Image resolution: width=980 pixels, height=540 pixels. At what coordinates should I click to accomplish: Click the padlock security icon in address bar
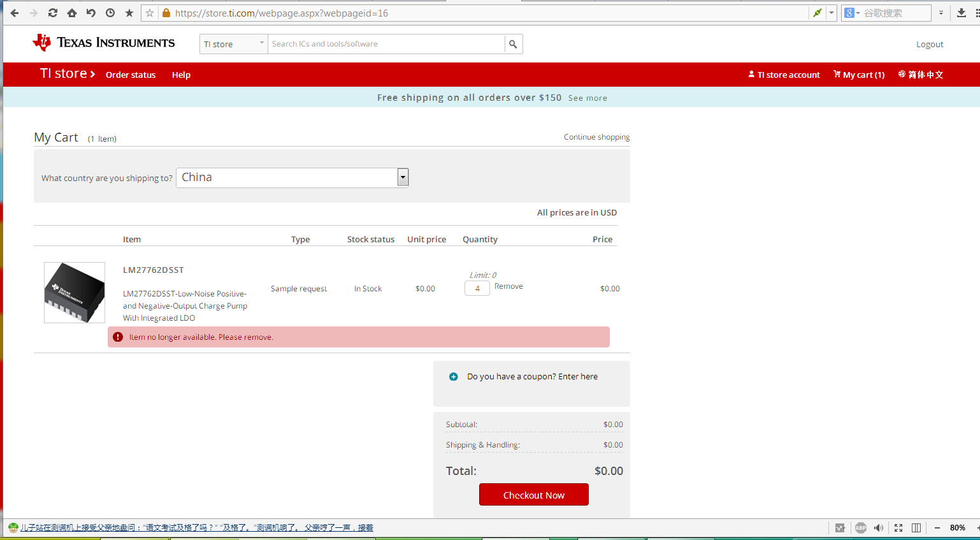[x=166, y=13]
